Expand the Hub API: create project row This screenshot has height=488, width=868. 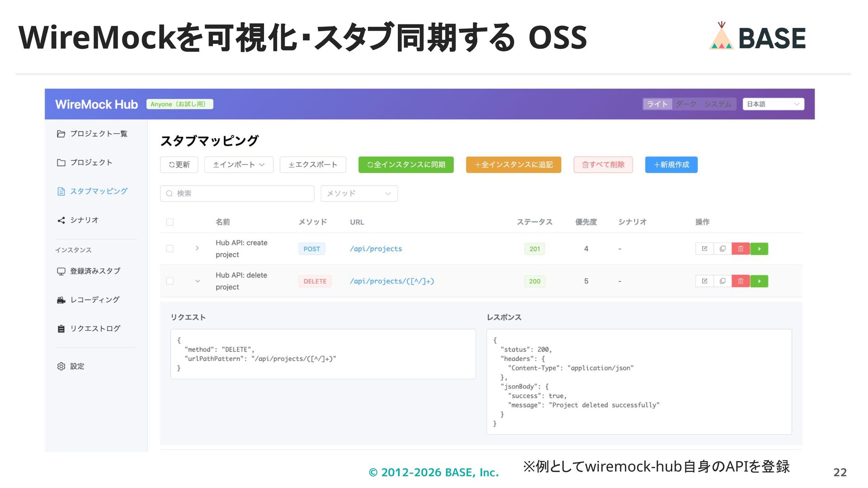coord(197,248)
